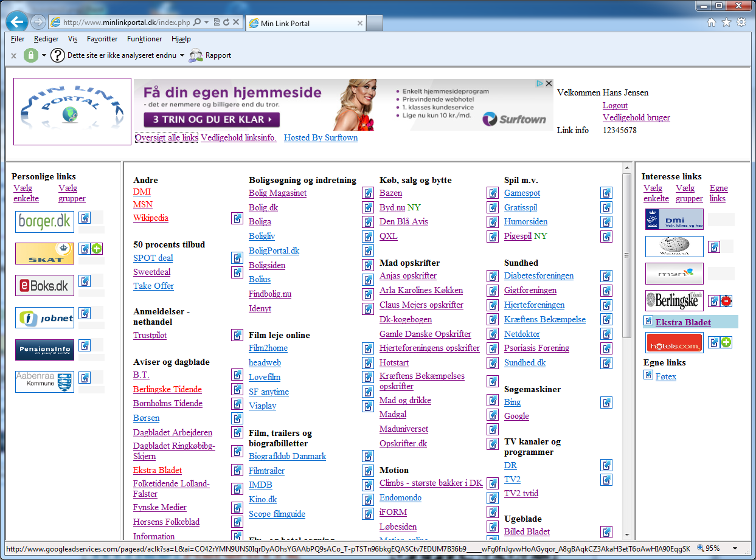
Task: Click the page's vertical scrollbar
Action: coord(627,351)
